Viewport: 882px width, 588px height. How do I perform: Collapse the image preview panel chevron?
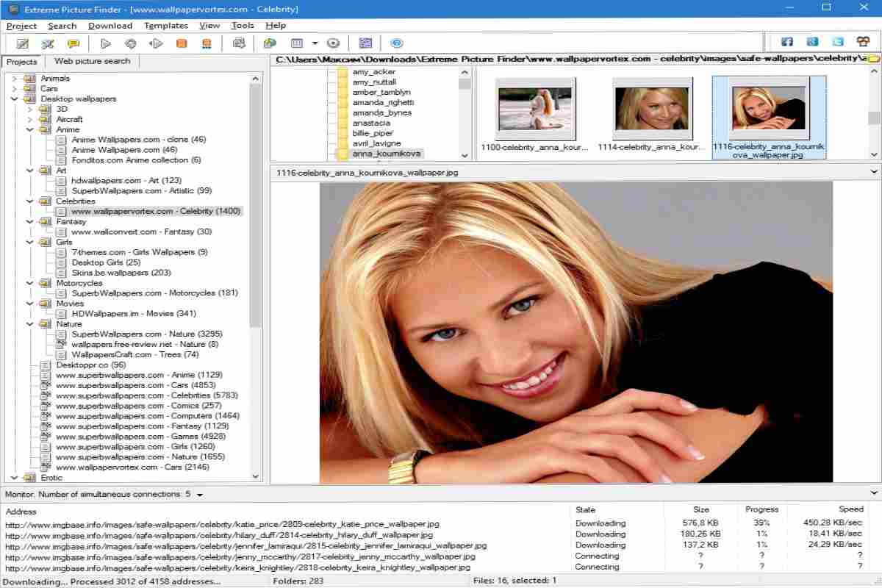click(x=873, y=172)
